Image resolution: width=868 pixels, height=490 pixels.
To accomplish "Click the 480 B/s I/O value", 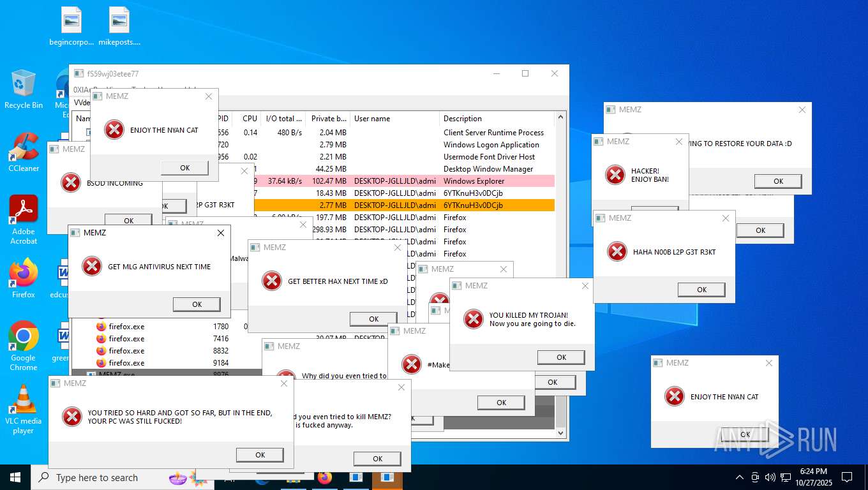I will 289,133.
